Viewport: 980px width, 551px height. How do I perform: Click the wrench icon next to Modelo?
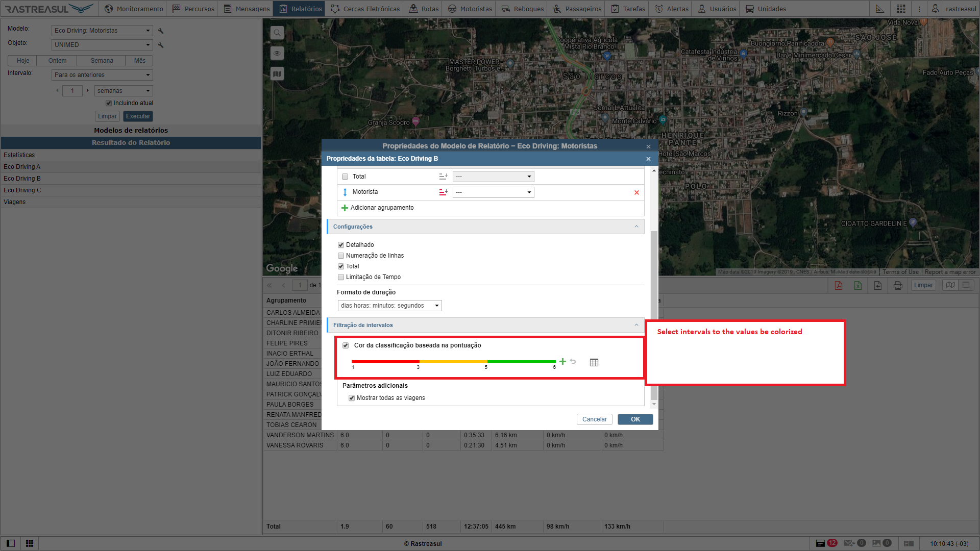tap(161, 31)
